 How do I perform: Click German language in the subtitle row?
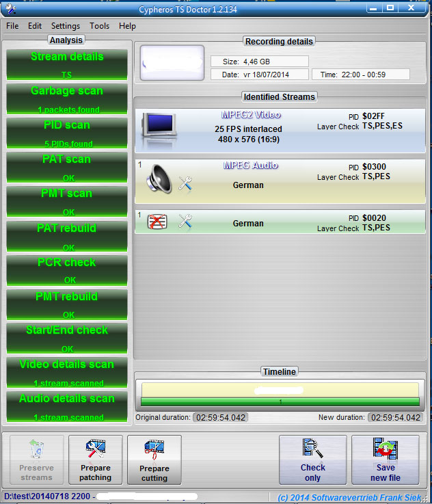tap(248, 224)
